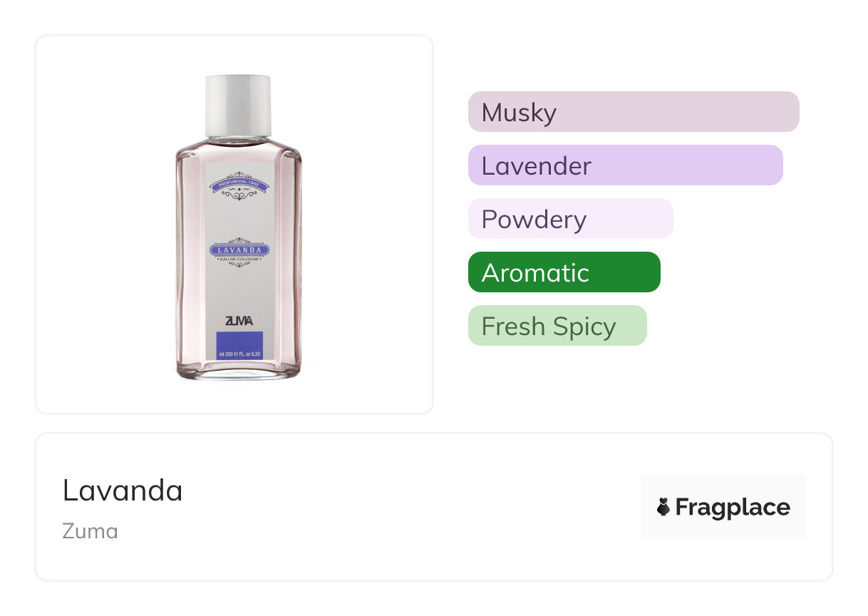Click the Powdery accord bar
Viewport: 868px width, 616px height.
point(570,219)
